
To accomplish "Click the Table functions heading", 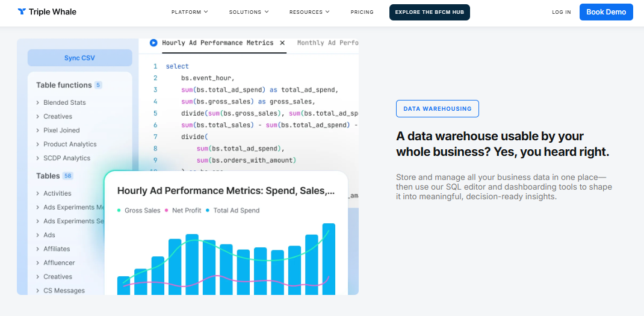I will point(64,85).
